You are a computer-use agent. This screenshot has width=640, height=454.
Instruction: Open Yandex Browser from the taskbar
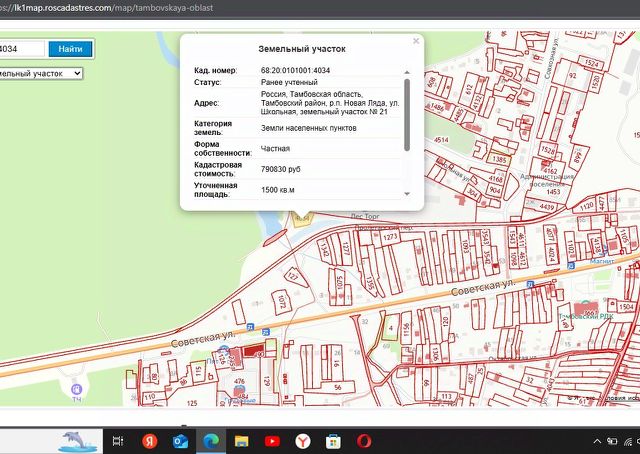pyautogui.click(x=303, y=441)
